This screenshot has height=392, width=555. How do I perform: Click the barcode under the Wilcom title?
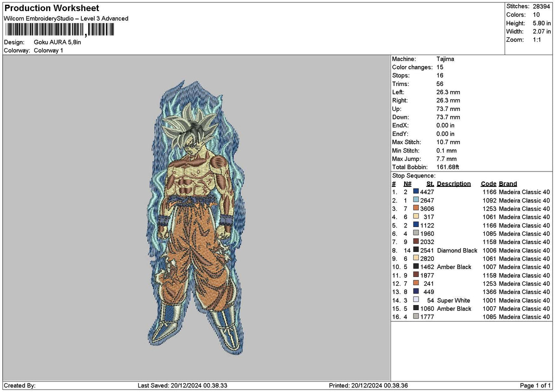(x=59, y=30)
